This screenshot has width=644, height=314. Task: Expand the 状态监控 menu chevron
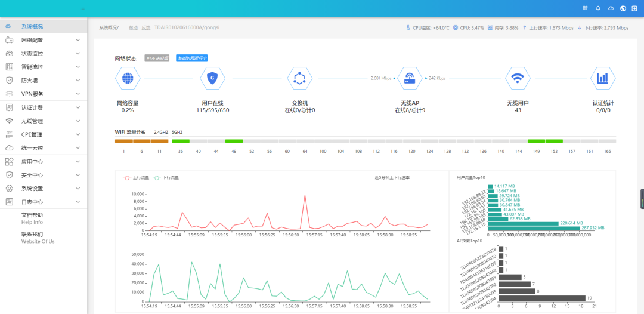click(78, 54)
